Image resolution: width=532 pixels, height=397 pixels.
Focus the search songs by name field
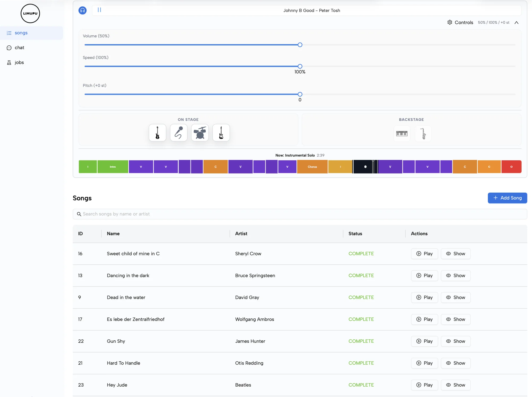click(x=300, y=214)
